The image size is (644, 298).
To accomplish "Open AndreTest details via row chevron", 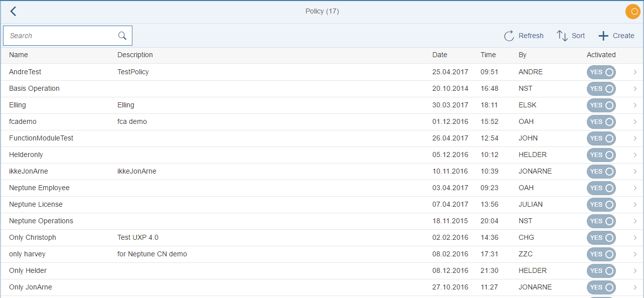I will coord(635,72).
